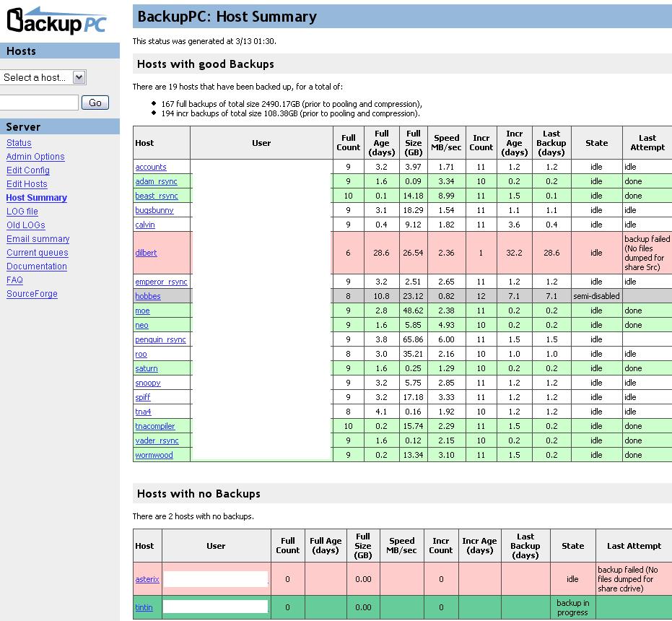Screen dimensions: 672x621
Task: Open the Status page link
Action: [x=19, y=143]
